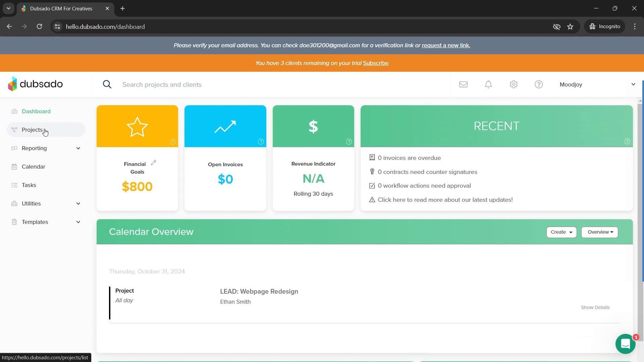
Task: Open notifications bell icon
Action: [x=488, y=84]
